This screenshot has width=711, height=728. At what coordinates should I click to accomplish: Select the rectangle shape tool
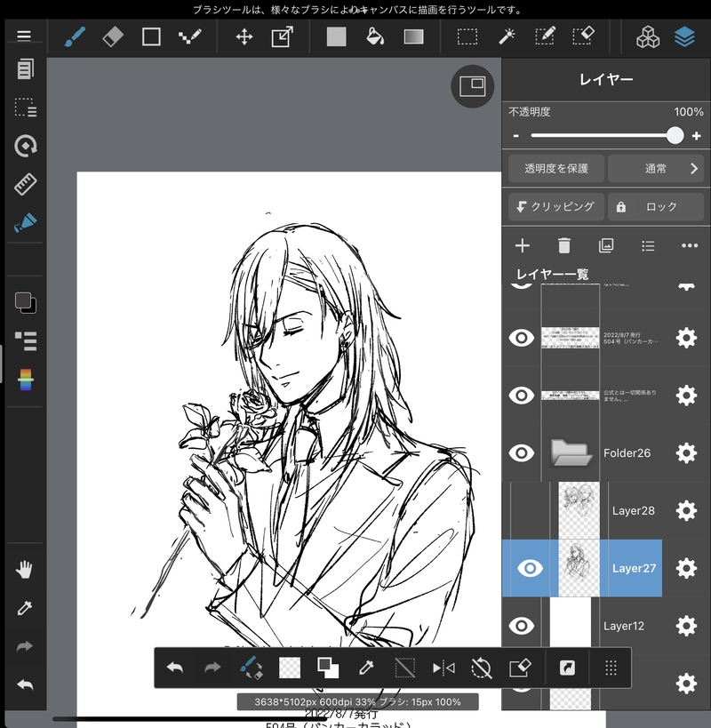tap(151, 36)
